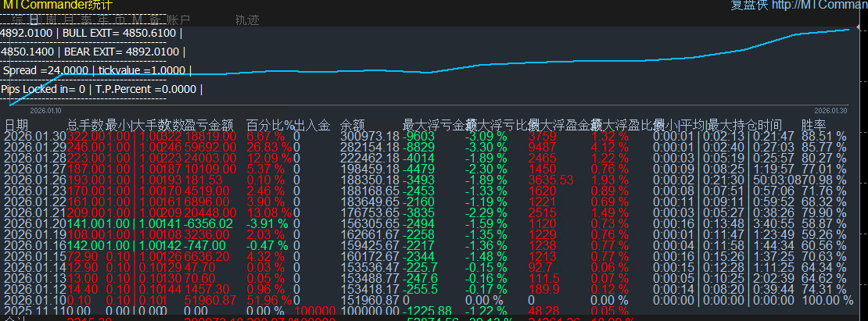Click balance value 176753.65
Viewport: 868px width, 321px height.
370,212
